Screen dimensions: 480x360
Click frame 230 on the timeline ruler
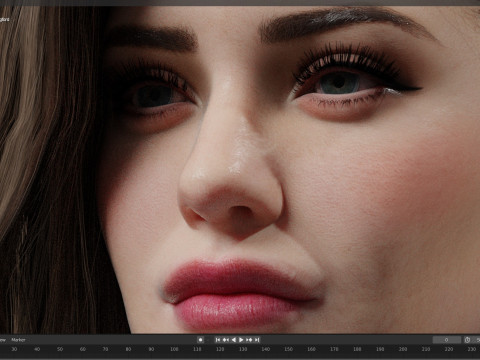pos(471,349)
